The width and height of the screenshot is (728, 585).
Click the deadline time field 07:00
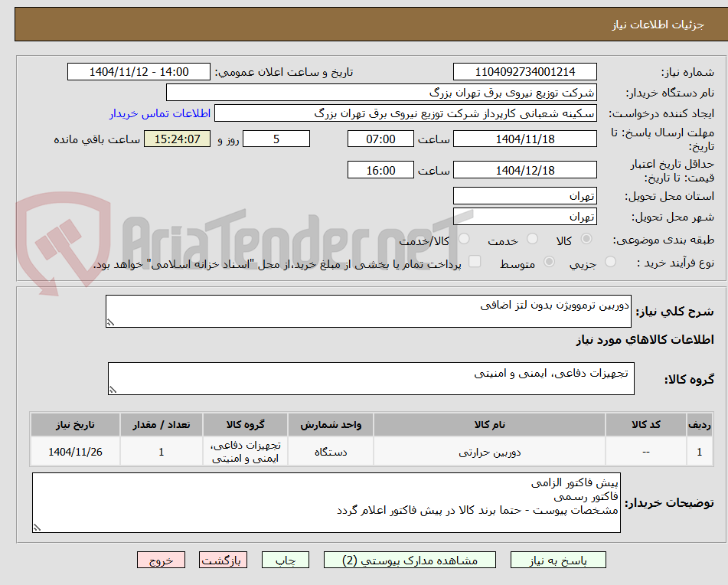[x=380, y=139]
